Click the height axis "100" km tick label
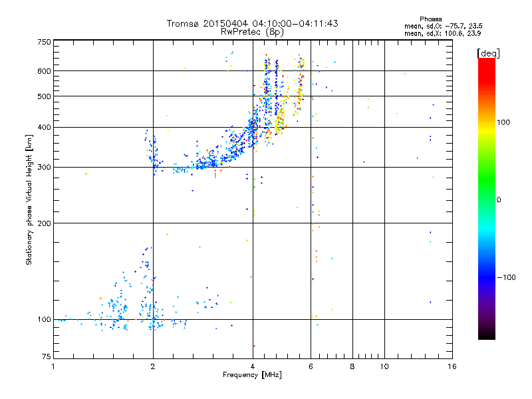This screenshot has width=532, height=399. pos(44,320)
